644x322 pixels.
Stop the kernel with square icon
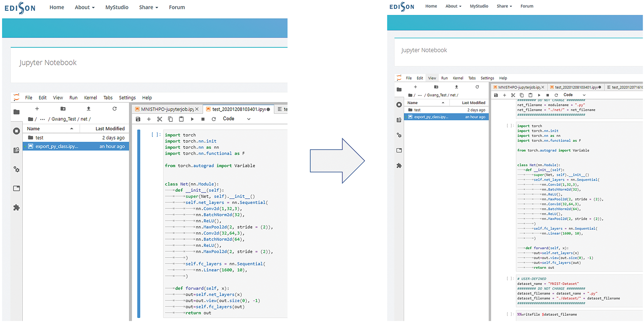(x=203, y=119)
